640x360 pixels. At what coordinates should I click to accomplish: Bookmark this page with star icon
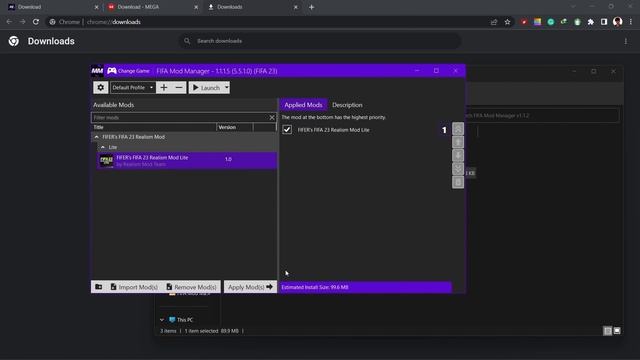(507, 22)
